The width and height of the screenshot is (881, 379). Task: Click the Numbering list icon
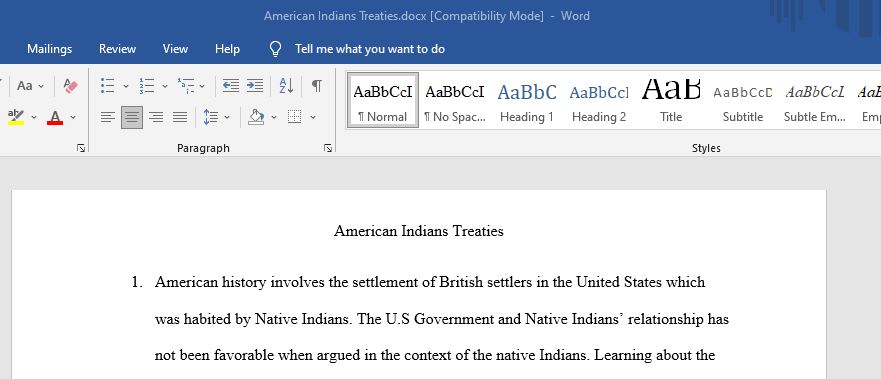pos(147,86)
